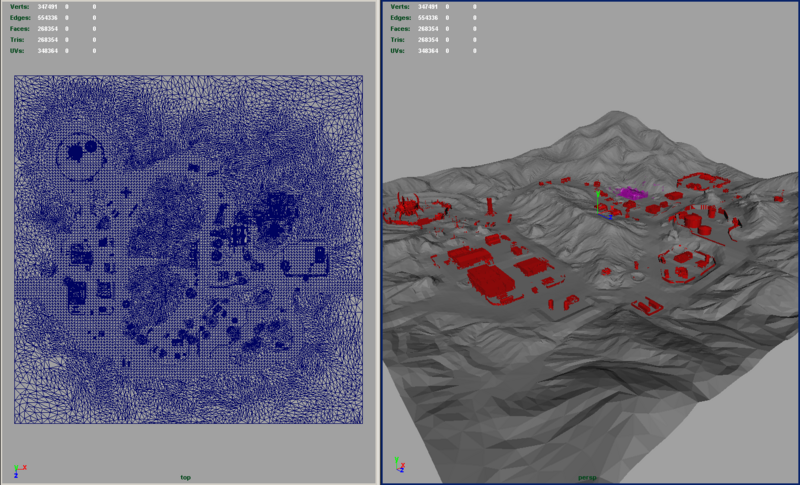The width and height of the screenshot is (800, 485).
Task: Click 'Tris:' label in the persp view
Action: [398, 40]
